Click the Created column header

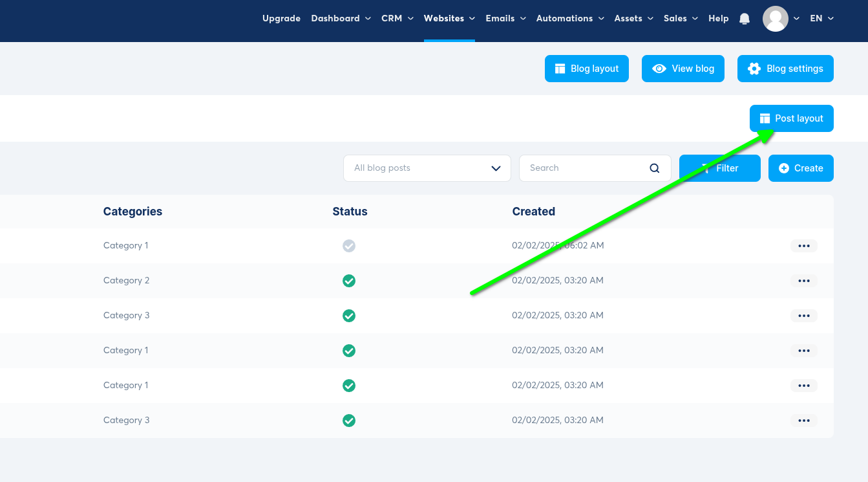[x=533, y=212]
